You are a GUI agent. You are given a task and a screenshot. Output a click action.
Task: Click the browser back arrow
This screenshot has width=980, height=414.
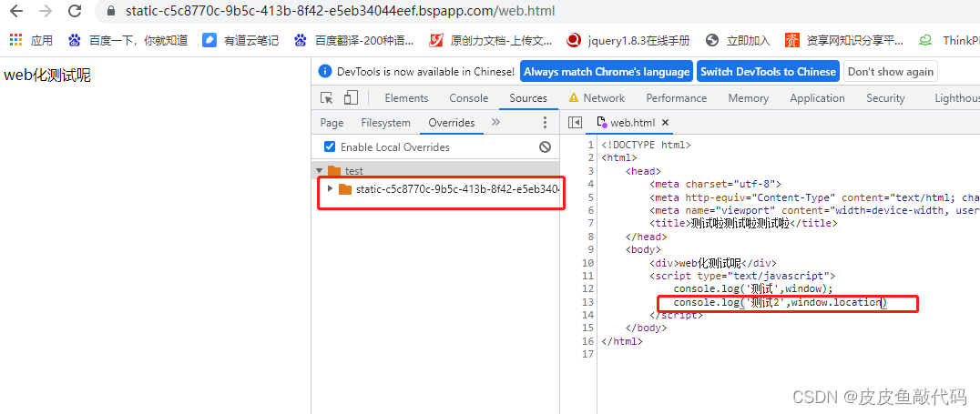pyautogui.click(x=16, y=12)
